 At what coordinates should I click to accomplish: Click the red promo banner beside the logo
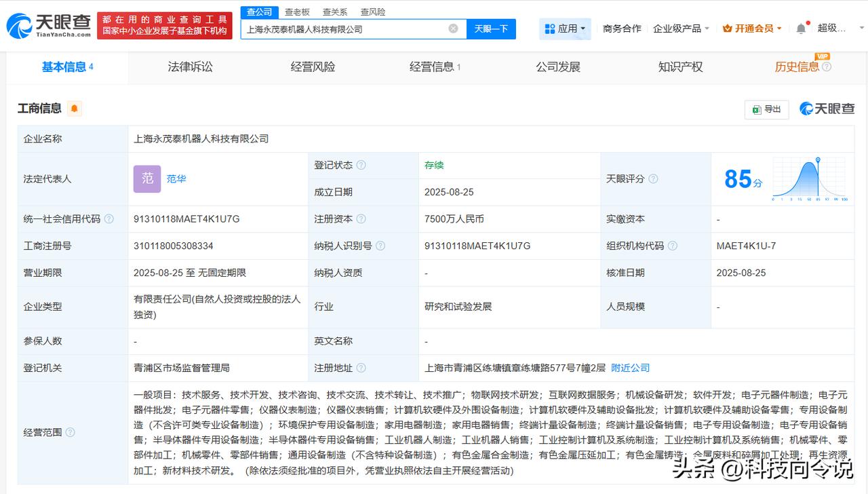(x=165, y=26)
